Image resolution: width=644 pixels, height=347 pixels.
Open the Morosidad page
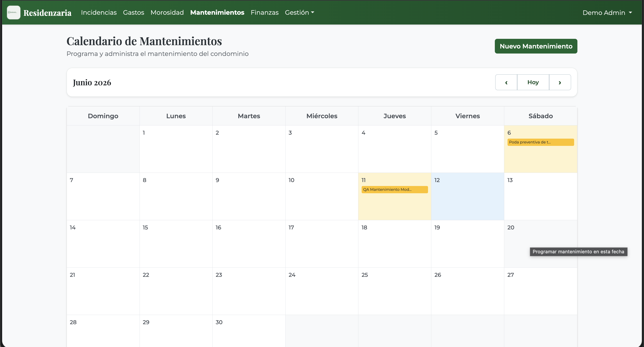[x=167, y=13]
